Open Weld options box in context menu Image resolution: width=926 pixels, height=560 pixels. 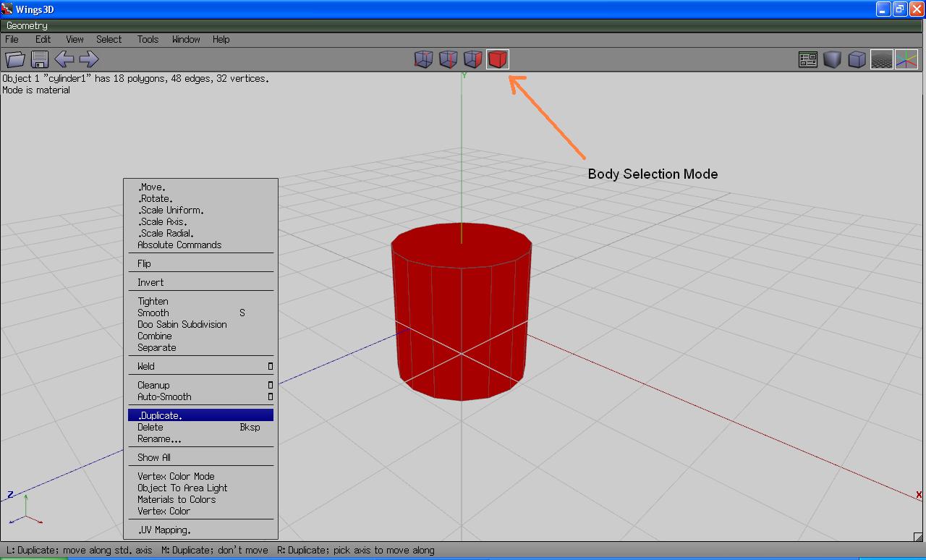pyautogui.click(x=271, y=367)
